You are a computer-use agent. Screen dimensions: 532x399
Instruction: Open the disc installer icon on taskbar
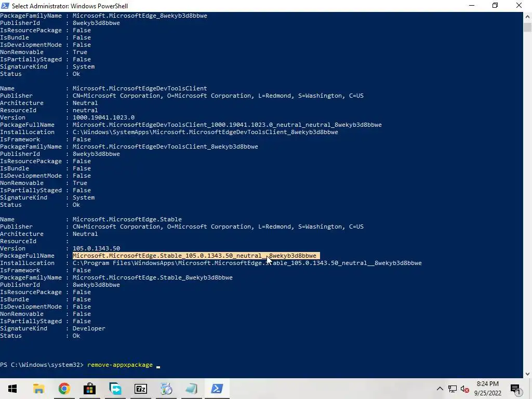(166, 389)
